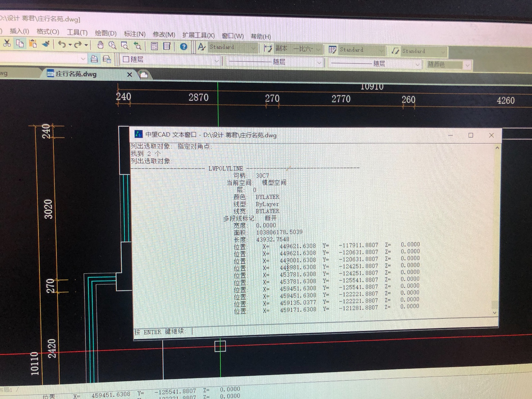Click the text style icon

tap(201, 47)
